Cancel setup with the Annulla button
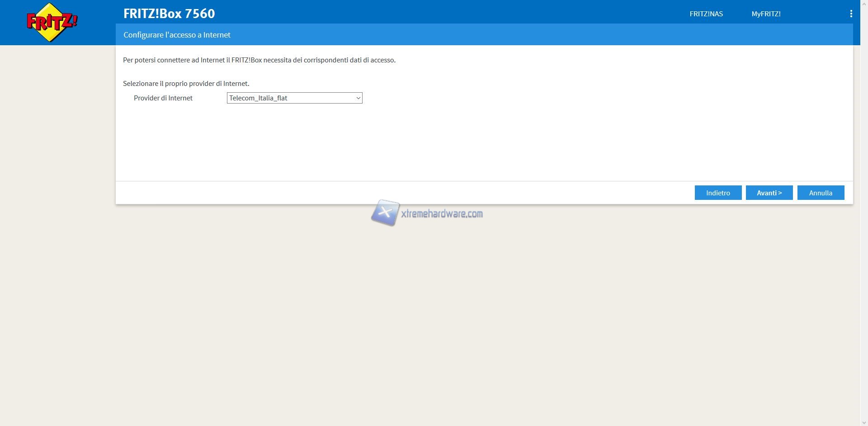868x426 pixels. tap(821, 193)
